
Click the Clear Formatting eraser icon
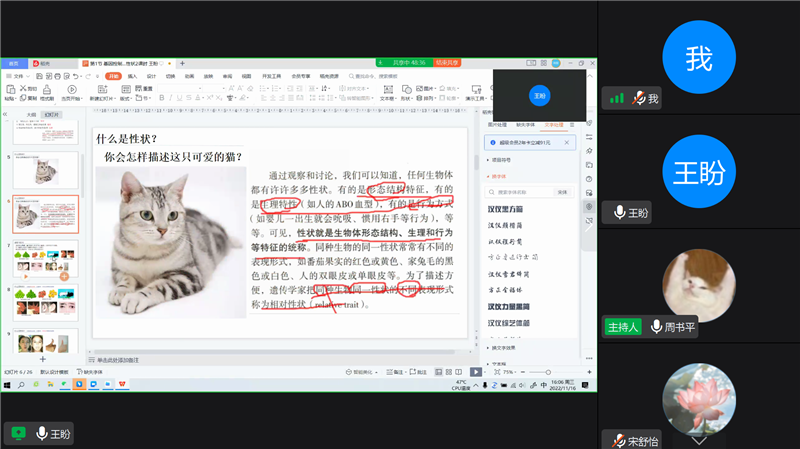coord(250,88)
